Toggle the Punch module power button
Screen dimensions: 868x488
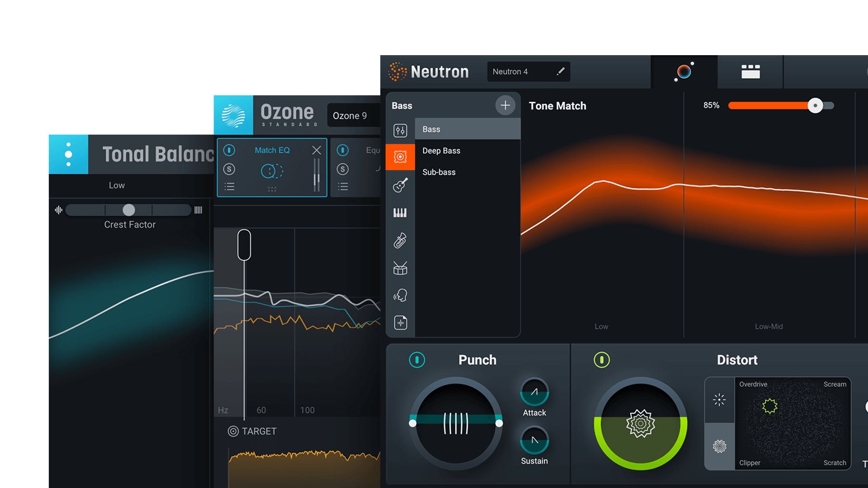click(417, 360)
